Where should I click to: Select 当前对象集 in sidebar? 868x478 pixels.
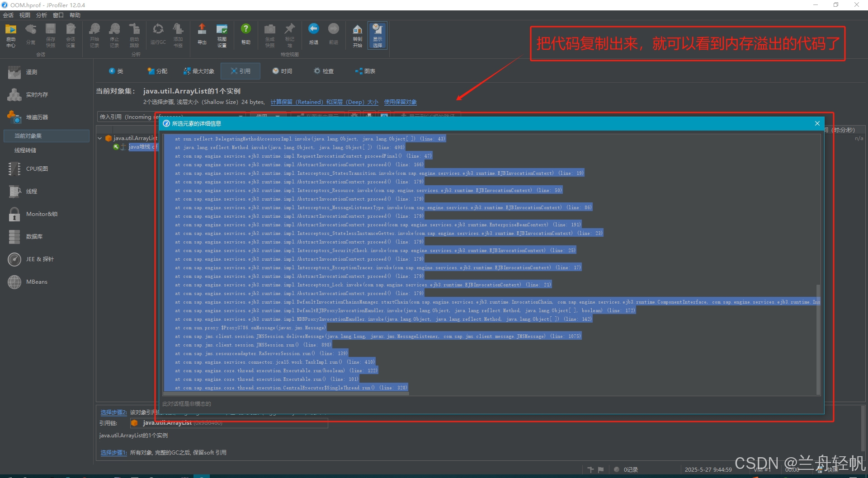(x=47, y=136)
